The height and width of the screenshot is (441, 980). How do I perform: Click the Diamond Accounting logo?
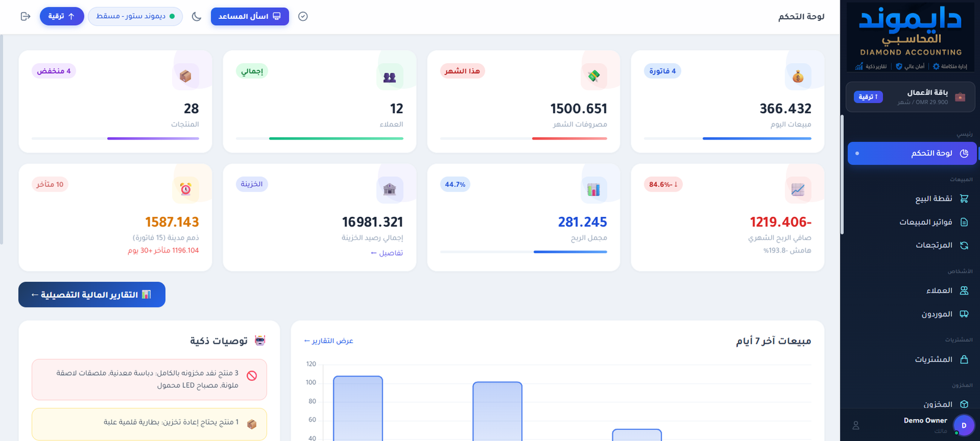(910, 37)
